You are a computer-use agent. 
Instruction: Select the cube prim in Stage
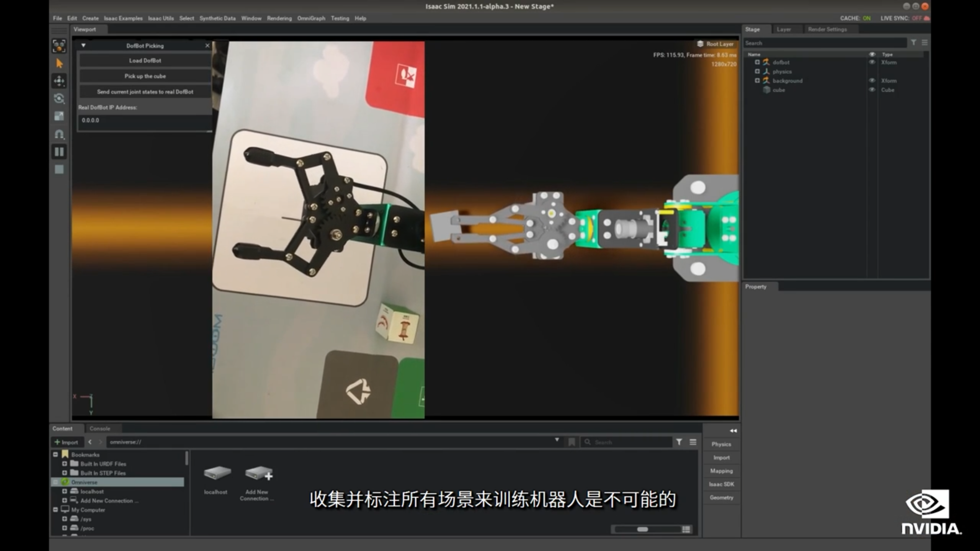click(x=779, y=90)
